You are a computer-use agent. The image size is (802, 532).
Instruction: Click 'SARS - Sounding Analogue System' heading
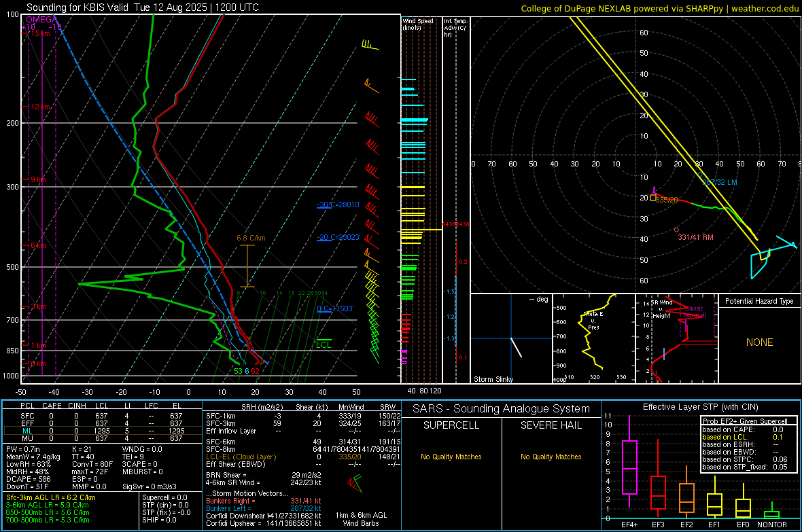501,409
